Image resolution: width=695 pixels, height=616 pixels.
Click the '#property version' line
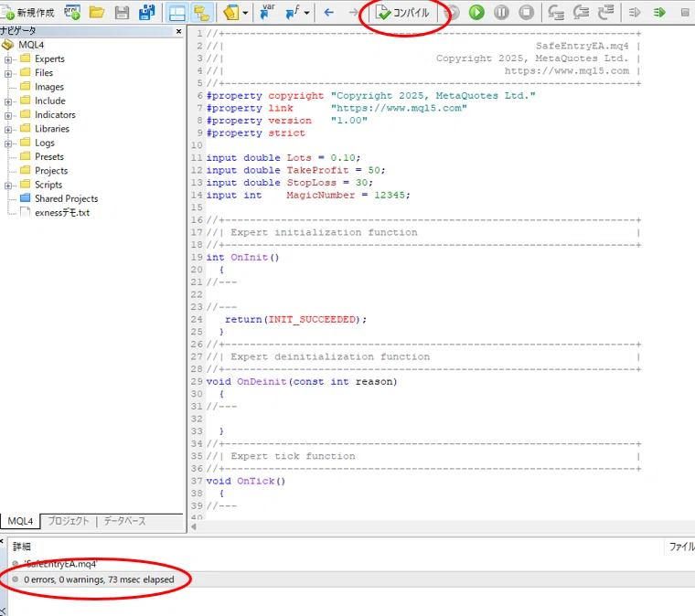coord(287,121)
